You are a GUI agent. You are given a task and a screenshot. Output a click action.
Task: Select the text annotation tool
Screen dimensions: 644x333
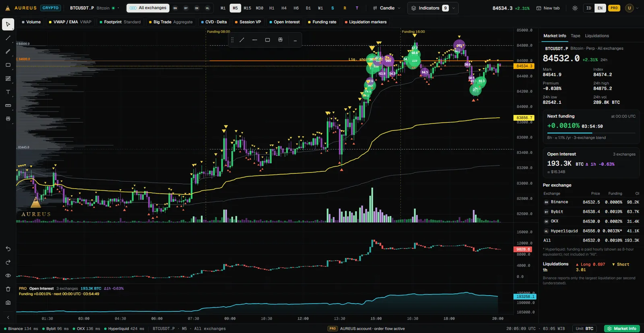[8, 92]
